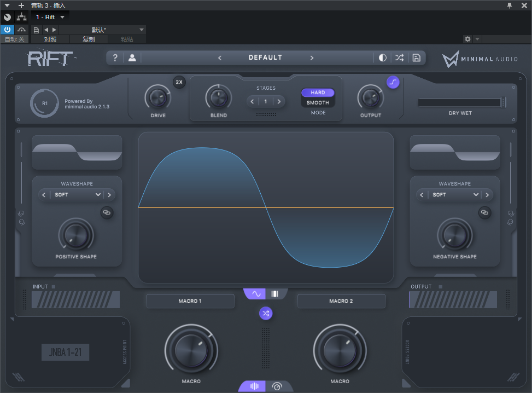The width and height of the screenshot is (532, 393).
Task: Click the 复制 copy button
Action: (89, 39)
